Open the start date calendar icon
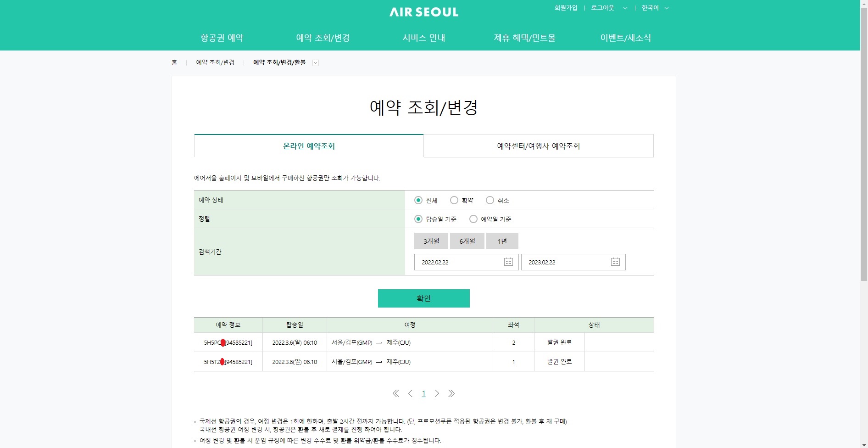The image size is (868, 448). click(508, 262)
